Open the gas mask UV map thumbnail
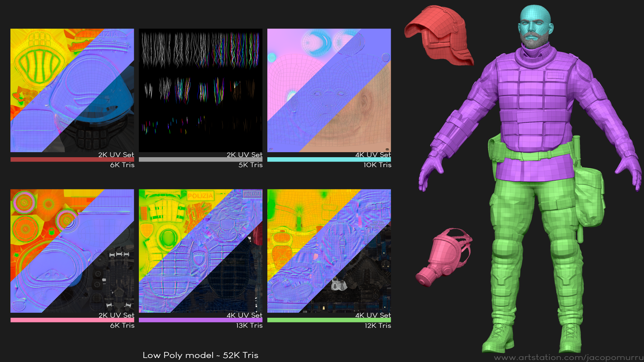 (x=72, y=251)
